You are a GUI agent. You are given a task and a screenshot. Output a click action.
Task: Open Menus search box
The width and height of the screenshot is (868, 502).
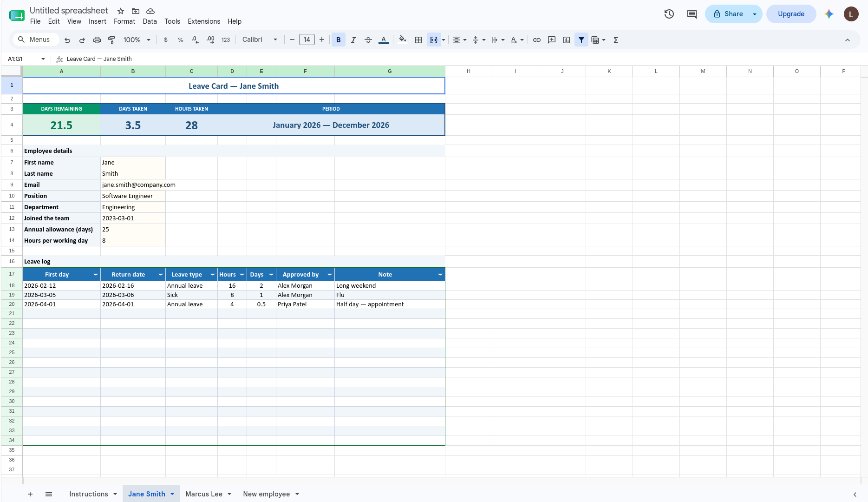click(36, 40)
